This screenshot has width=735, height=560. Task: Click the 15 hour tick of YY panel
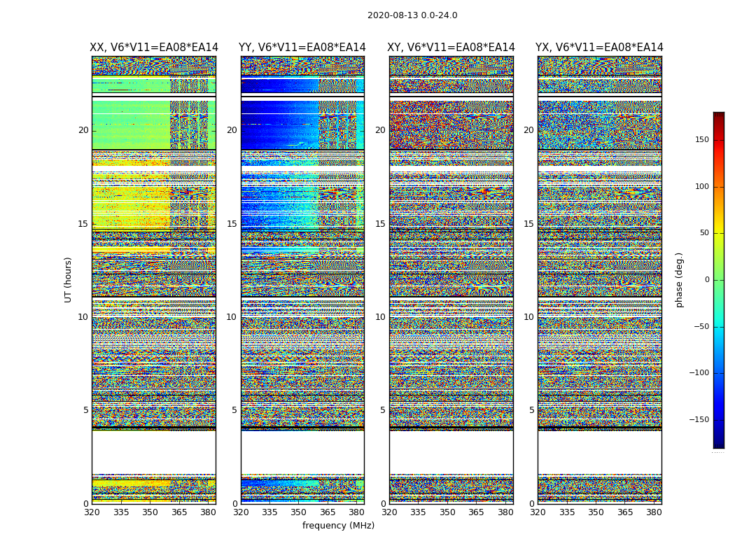click(x=232, y=223)
